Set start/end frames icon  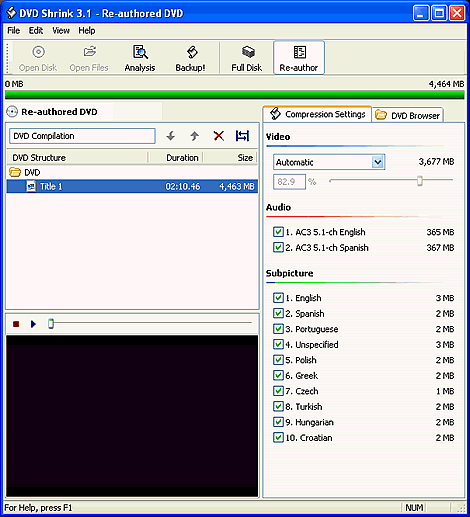(x=242, y=136)
